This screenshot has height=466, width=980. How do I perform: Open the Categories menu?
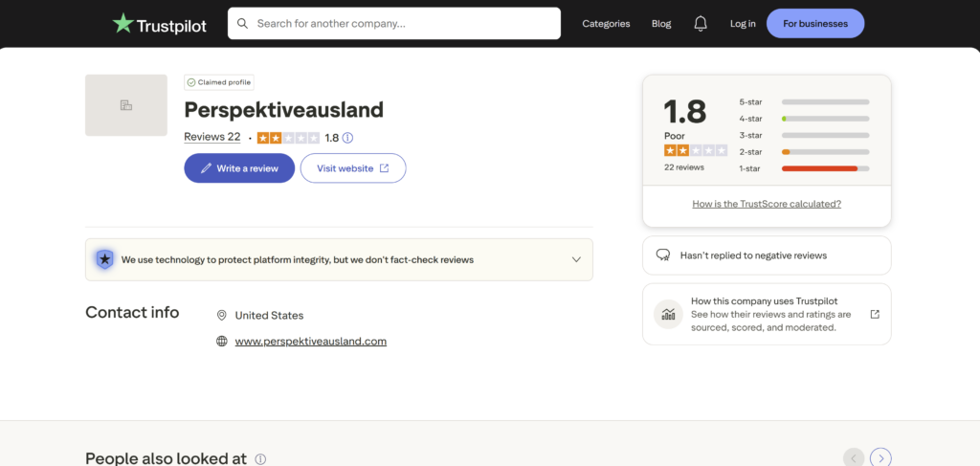pyautogui.click(x=606, y=24)
